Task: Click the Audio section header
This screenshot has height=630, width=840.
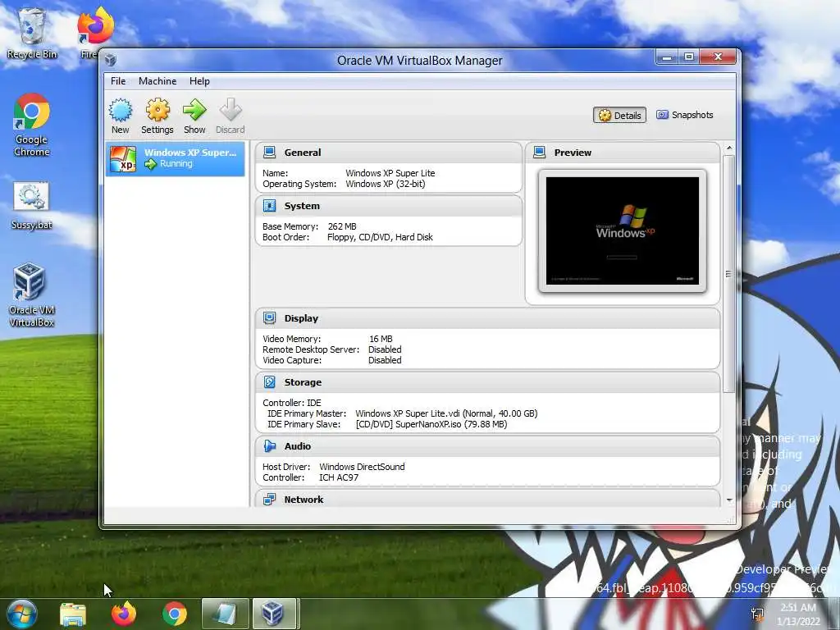Action: [x=487, y=446]
